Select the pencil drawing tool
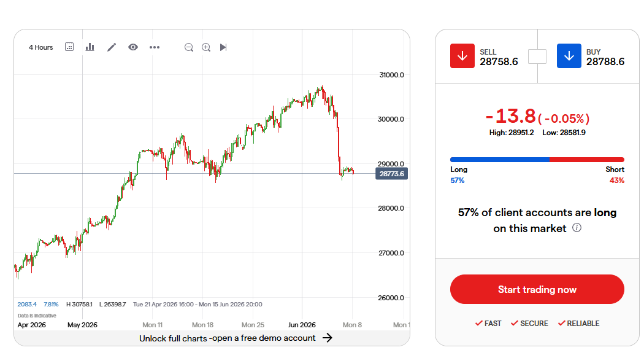Screen dimensions: 644x350 pos(112,47)
